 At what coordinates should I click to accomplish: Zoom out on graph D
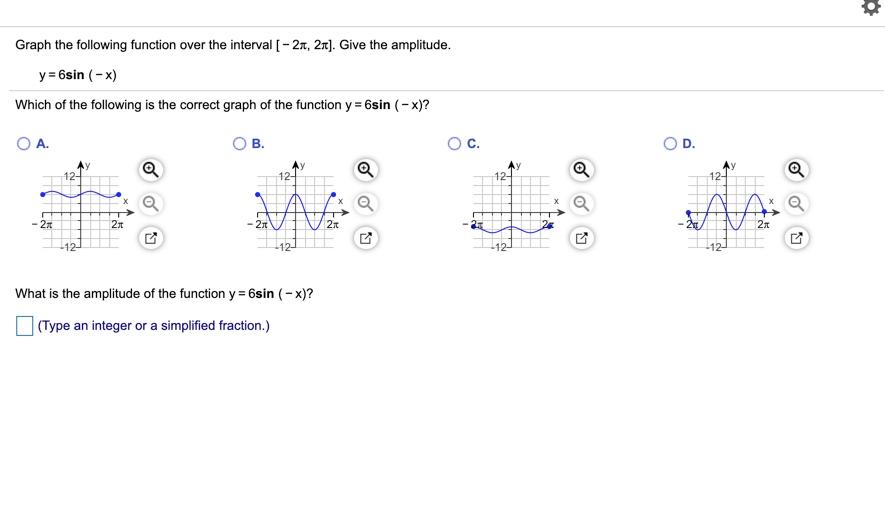tap(796, 203)
